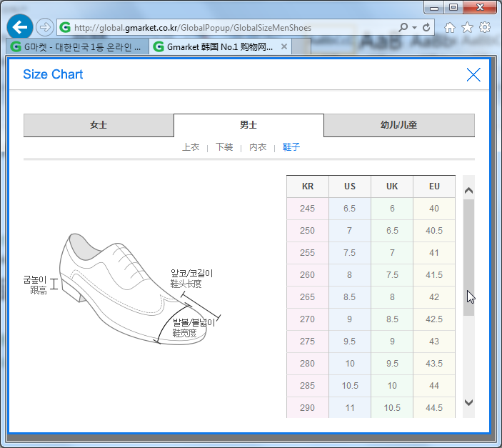
Task: Switch to the 女士 tab
Action: (99, 125)
